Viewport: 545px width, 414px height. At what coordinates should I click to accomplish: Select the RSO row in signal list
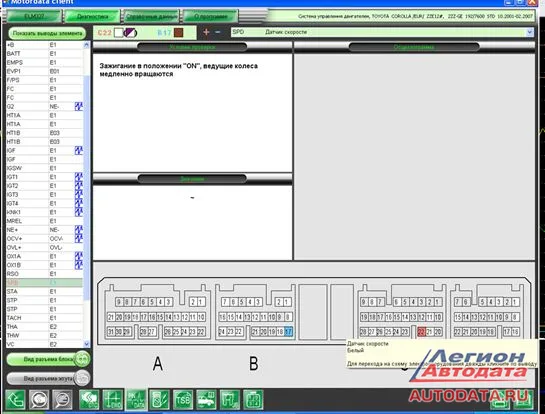(x=44, y=274)
